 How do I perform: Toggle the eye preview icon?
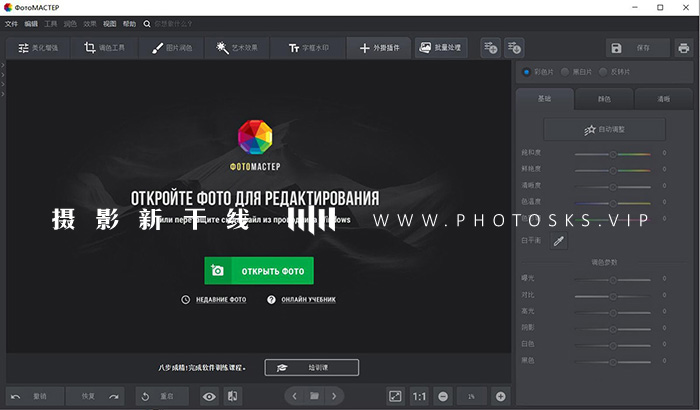click(x=209, y=397)
